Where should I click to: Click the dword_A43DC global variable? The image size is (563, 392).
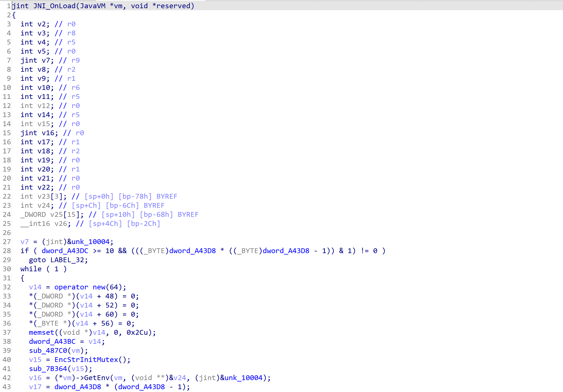pos(65,251)
